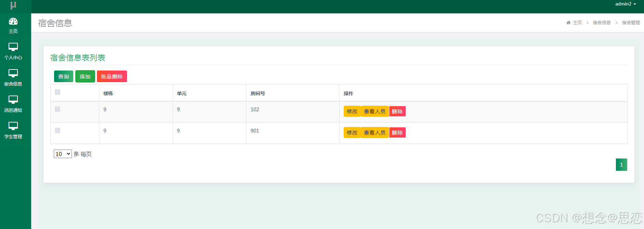Open the rows-per-page dropdown showing 10
This screenshot has width=644, height=229.
pyautogui.click(x=63, y=154)
